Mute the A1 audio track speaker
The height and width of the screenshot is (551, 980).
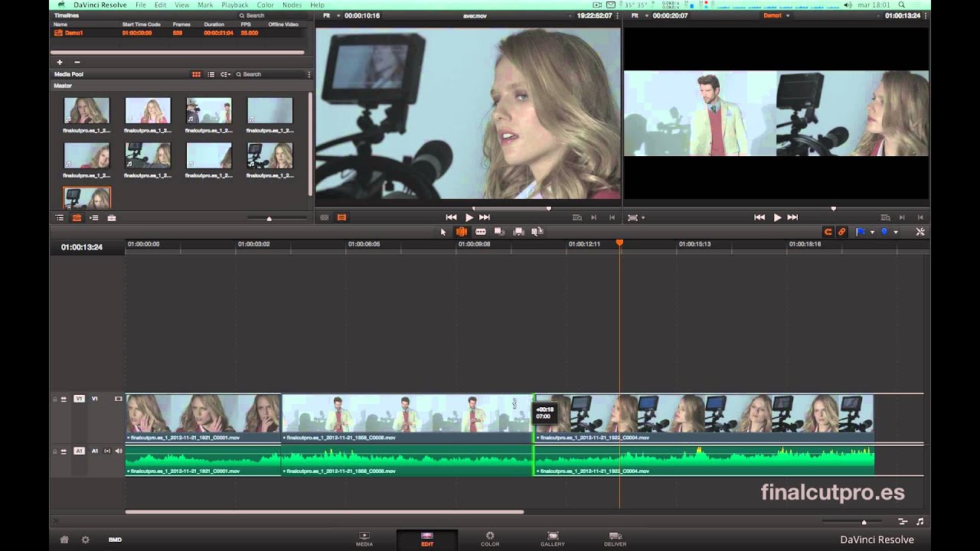click(x=119, y=451)
